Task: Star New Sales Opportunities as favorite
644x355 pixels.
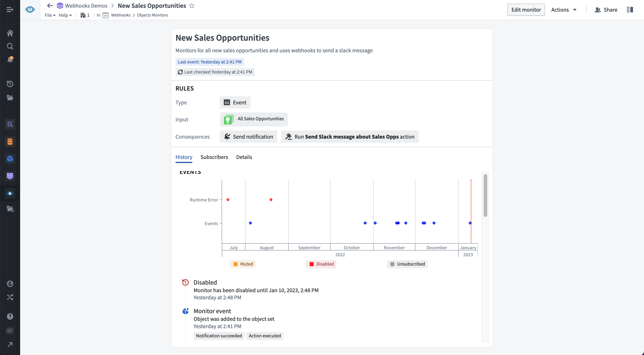Action: (192, 6)
